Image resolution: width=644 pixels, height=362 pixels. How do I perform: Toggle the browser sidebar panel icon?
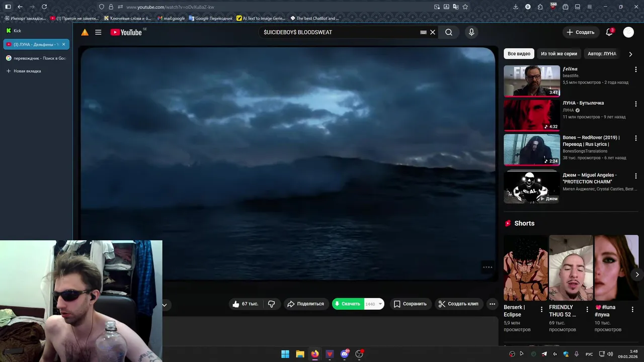pos(8,7)
